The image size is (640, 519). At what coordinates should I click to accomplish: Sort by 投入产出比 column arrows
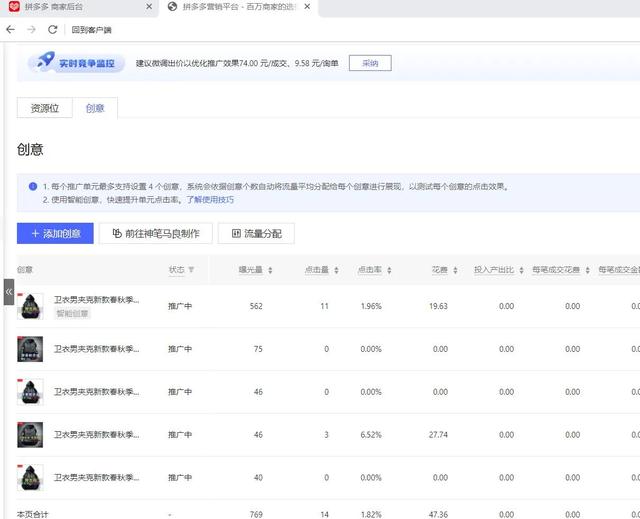tap(521, 270)
